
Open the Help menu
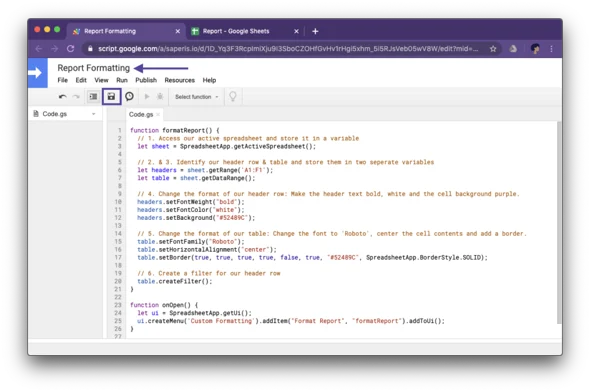click(209, 80)
